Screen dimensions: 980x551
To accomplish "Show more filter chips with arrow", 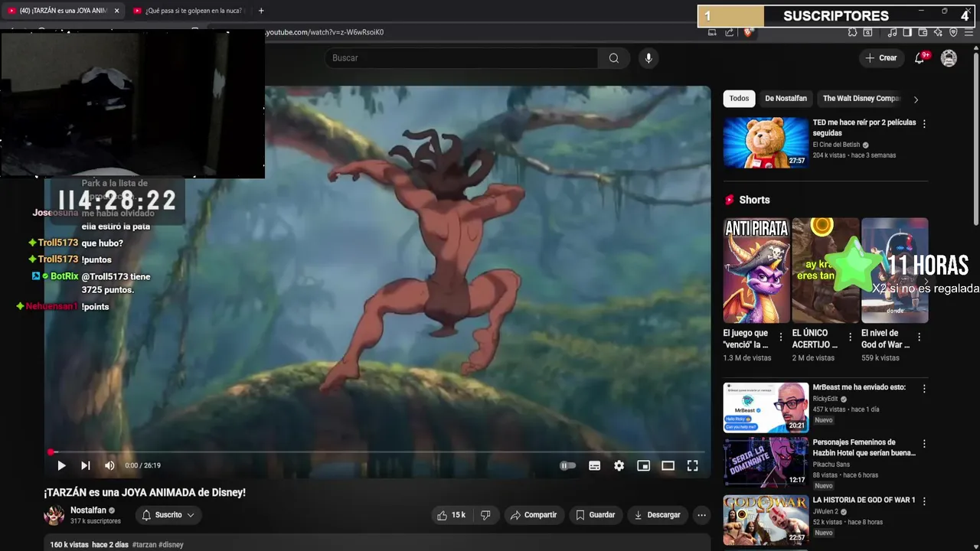I will 916,99.
